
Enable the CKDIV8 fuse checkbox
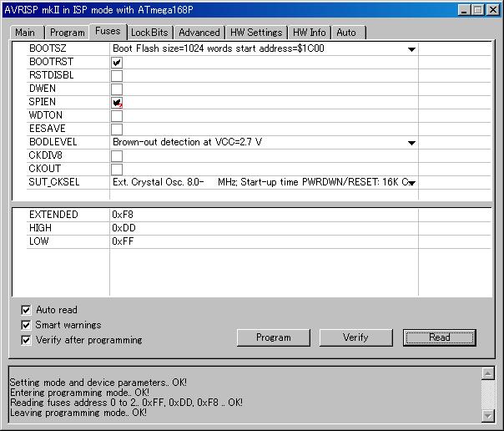click(117, 156)
